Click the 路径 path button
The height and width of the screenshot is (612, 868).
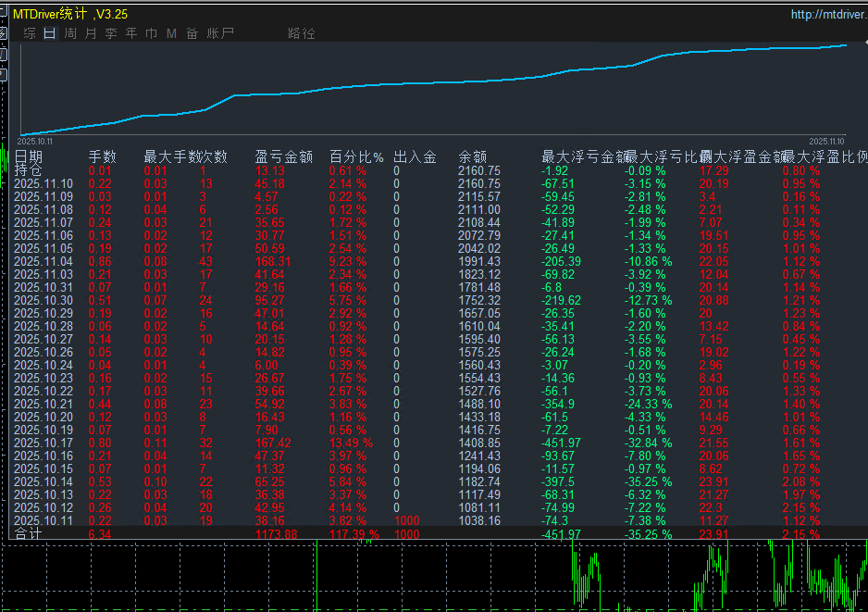pyautogui.click(x=302, y=33)
